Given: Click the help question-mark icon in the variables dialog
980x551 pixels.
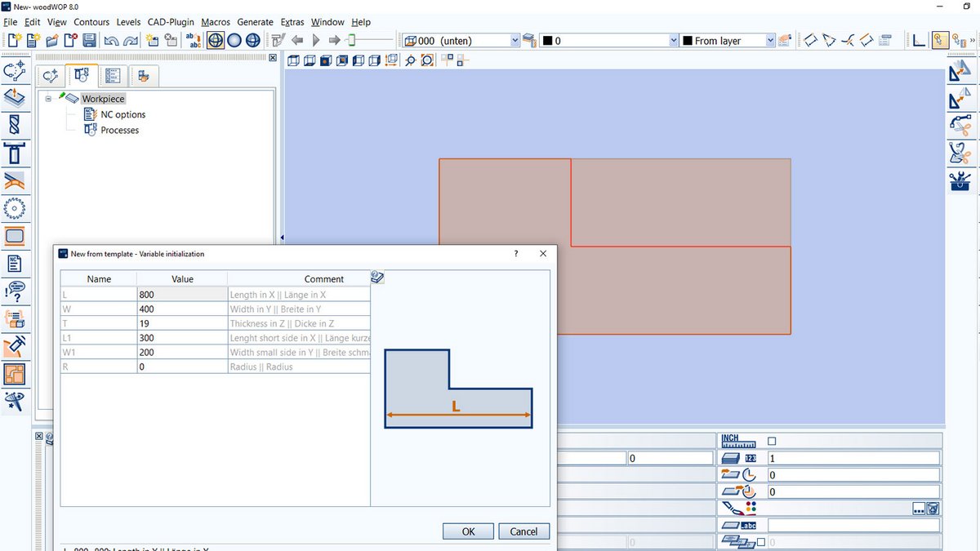Looking at the screenshot, I should pos(515,254).
